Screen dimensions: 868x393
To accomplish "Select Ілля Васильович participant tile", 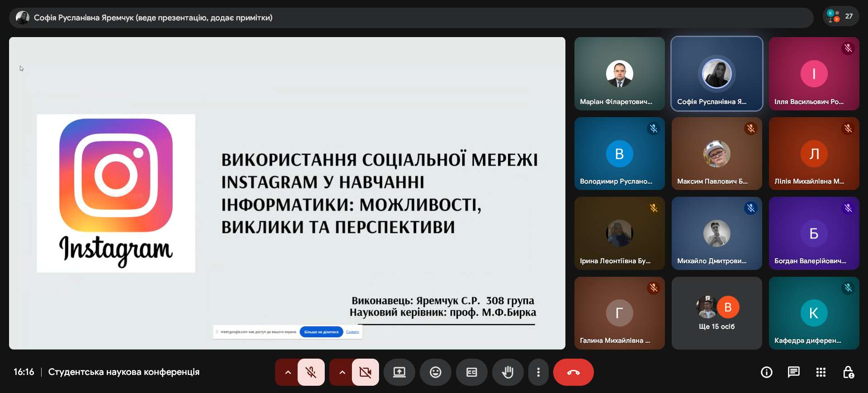I will (814, 74).
